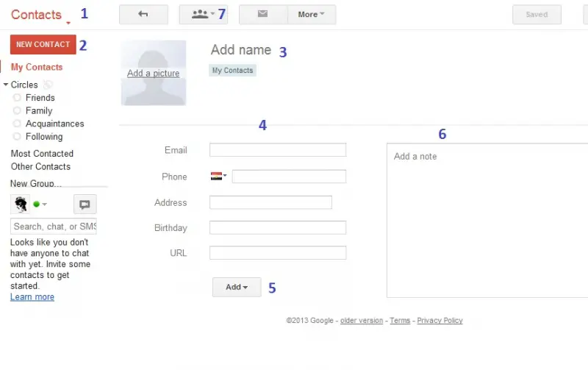The image size is (588, 370).
Task: Click the NEW CONTACT button
Action: (43, 44)
